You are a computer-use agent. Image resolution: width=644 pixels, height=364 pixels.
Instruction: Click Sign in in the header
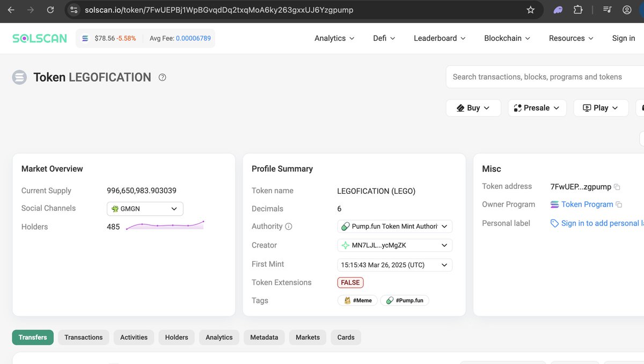(x=624, y=38)
